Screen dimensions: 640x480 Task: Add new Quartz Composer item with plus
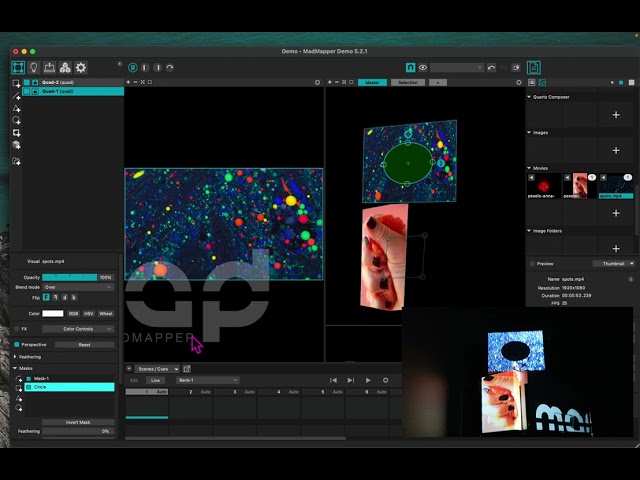(616, 115)
